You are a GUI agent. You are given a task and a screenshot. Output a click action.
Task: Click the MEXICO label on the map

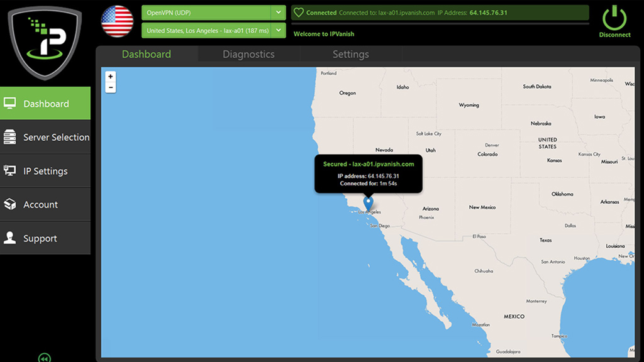pyautogui.click(x=514, y=317)
